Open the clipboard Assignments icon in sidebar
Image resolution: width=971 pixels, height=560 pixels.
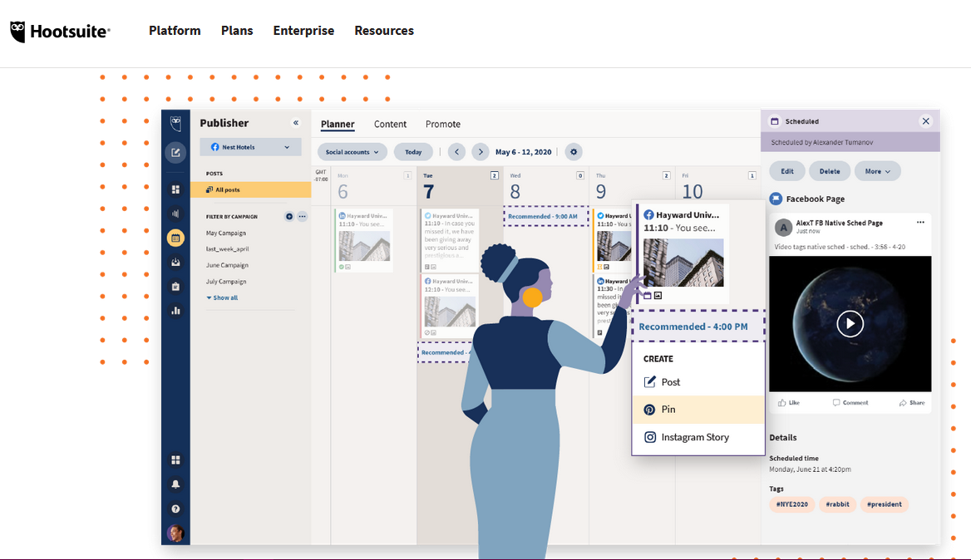pyautogui.click(x=176, y=287)
